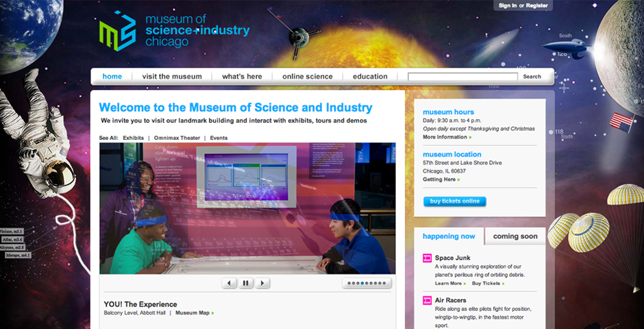Open More Information about museum hours
The width and height of the screenshot is (644, 329).
click(447, 137)
